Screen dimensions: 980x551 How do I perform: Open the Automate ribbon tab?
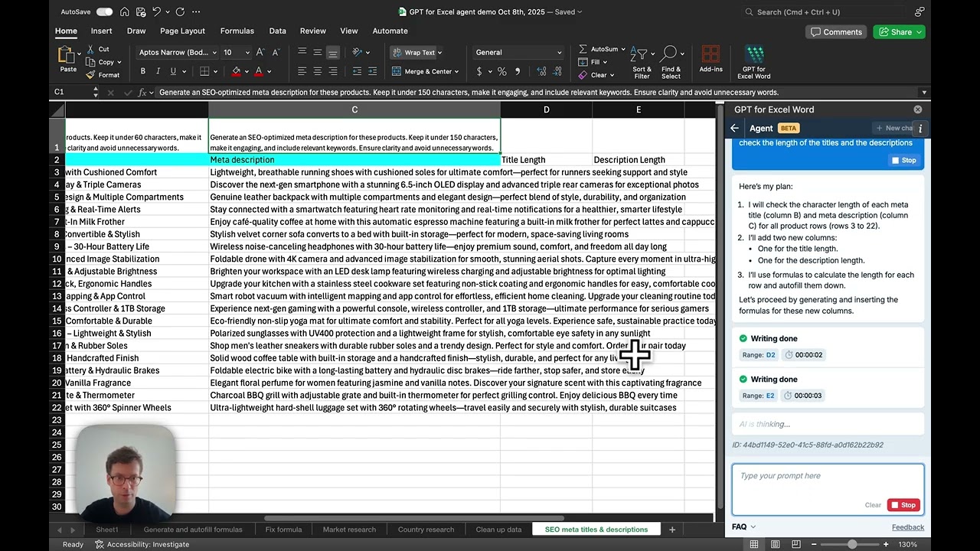[x=390, y=31]
